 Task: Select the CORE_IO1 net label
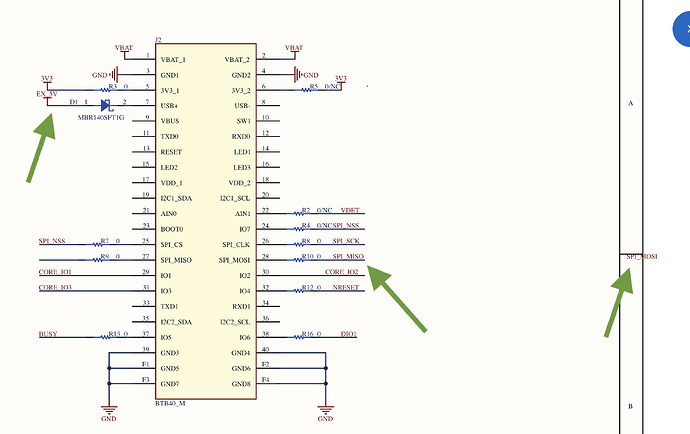point(55,272)
